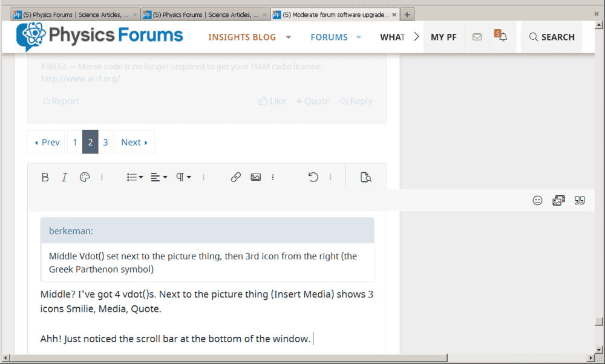Open the smilies picker
The width and height of the screenshot is (605, 364).
tap(537, 201)
